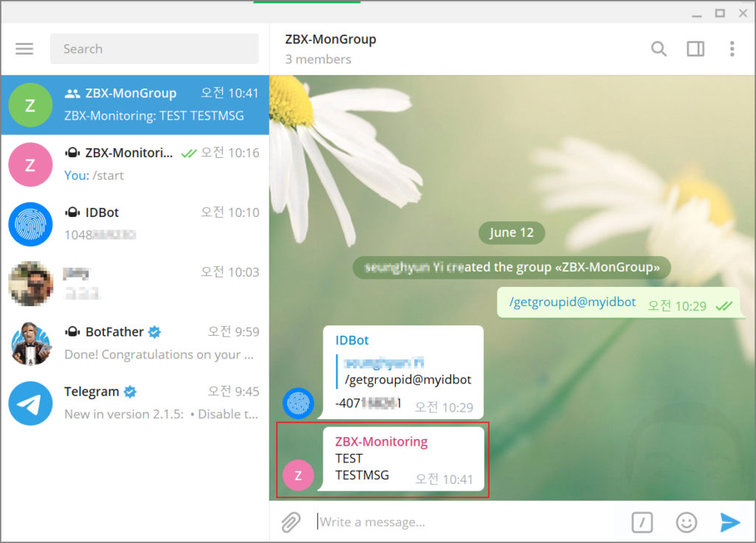The image size is (756, 543).
Task: Attach a file using the paperclip icon
Action: [291, 522]
